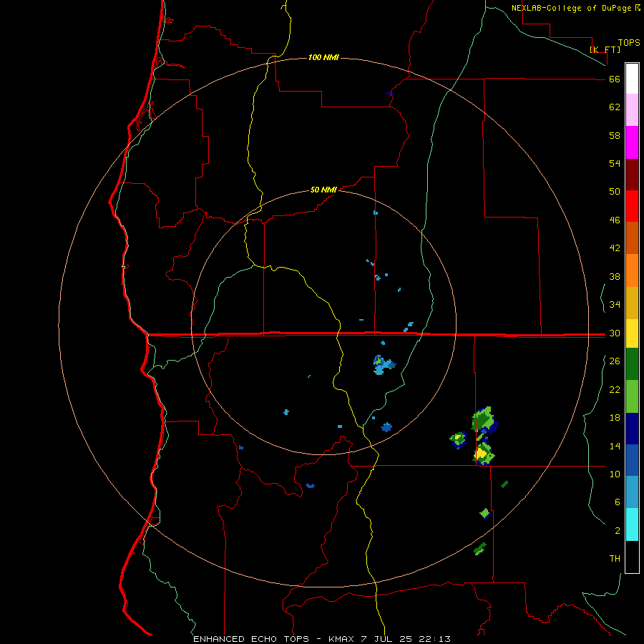Pick the navy blue legend swatch

pyautogui.click(x=632, y=429)
